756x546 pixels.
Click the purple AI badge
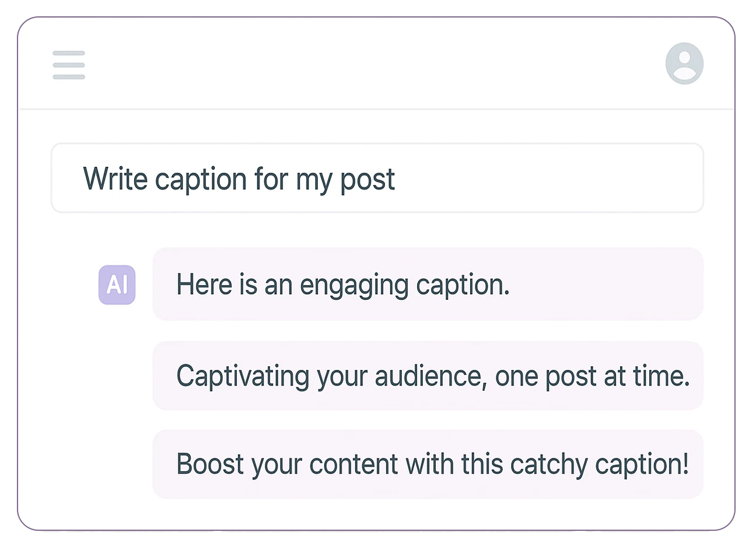tap(117, 285)
